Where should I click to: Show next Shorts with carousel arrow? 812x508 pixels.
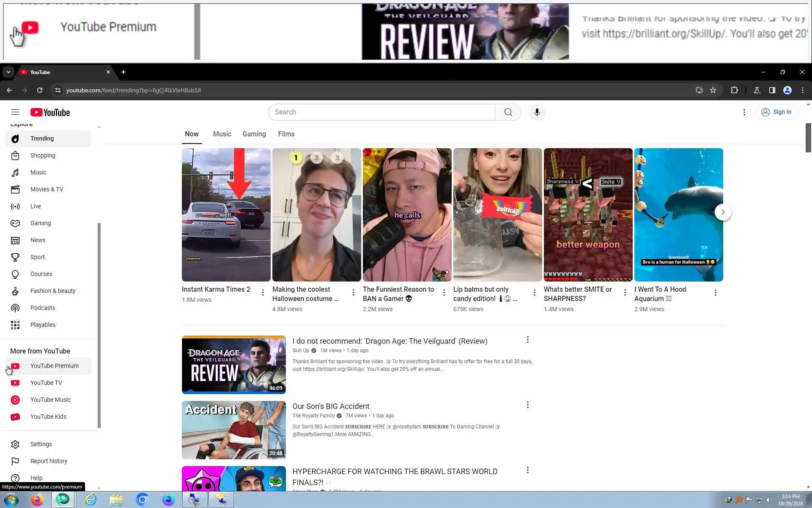[723, 212]
